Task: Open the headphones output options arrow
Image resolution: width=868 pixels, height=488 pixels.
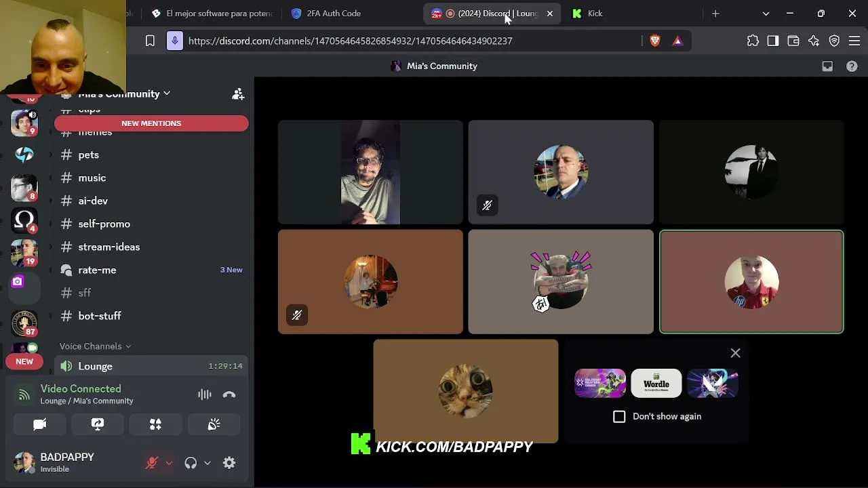Action: coord(208,463)
